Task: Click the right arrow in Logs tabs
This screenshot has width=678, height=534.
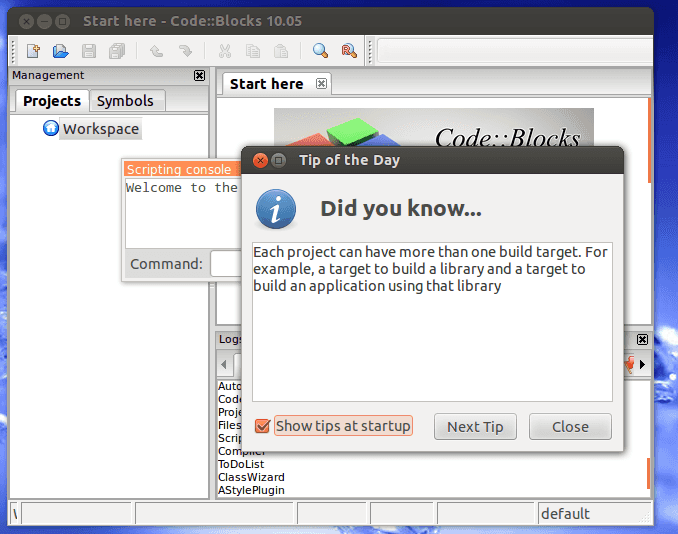Action: pyautogui.click(x=643, y=365)
